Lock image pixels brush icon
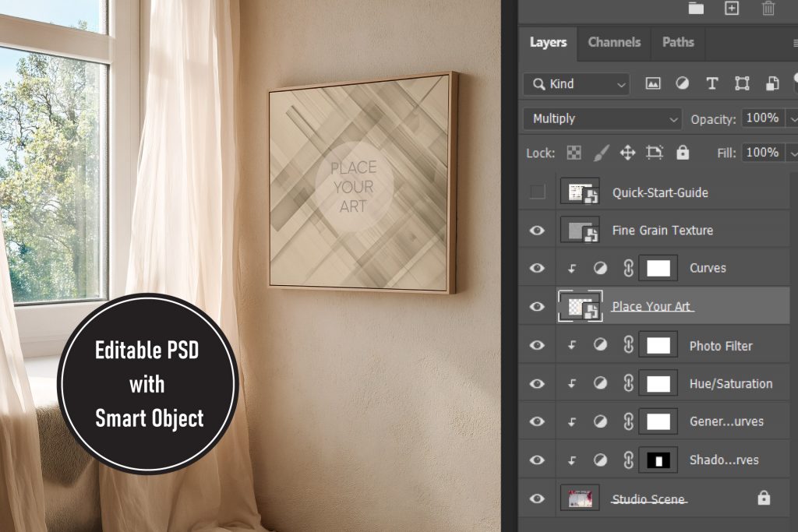 tap(601, 153)
